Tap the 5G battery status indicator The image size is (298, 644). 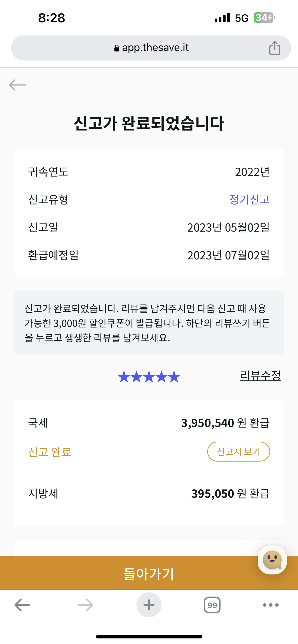coord(263,18)
